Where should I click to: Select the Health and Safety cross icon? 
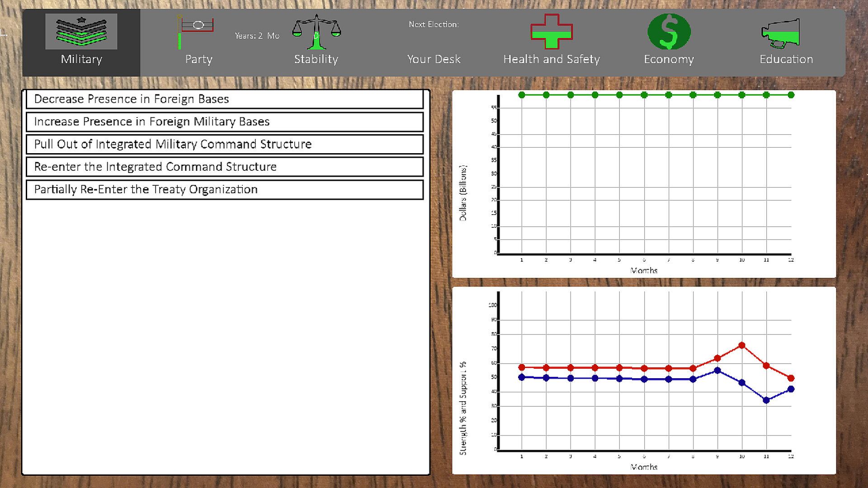552,32
